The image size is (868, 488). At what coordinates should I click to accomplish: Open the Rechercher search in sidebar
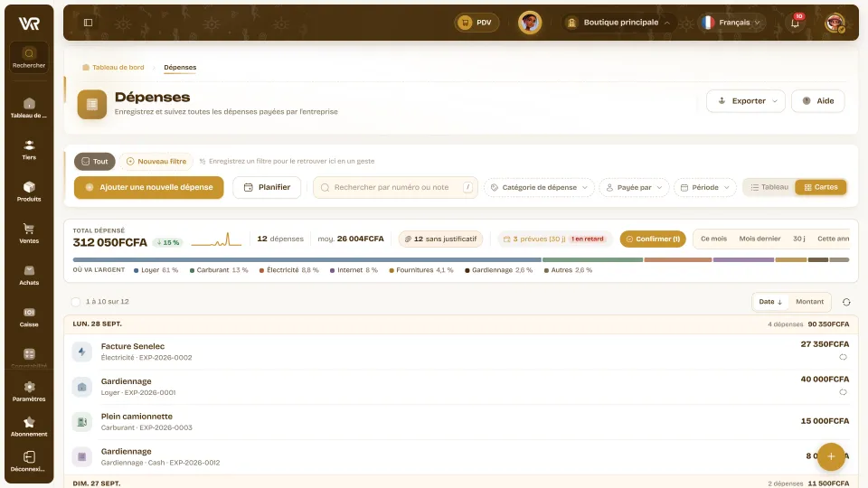[x=29, y=57]
